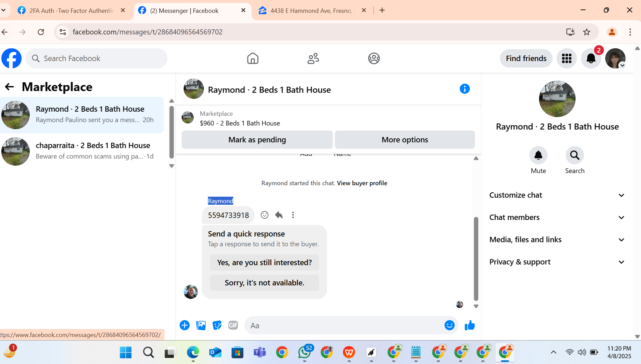Show hidden system tray icons
The image size is (641, 364).
point(553,352)
